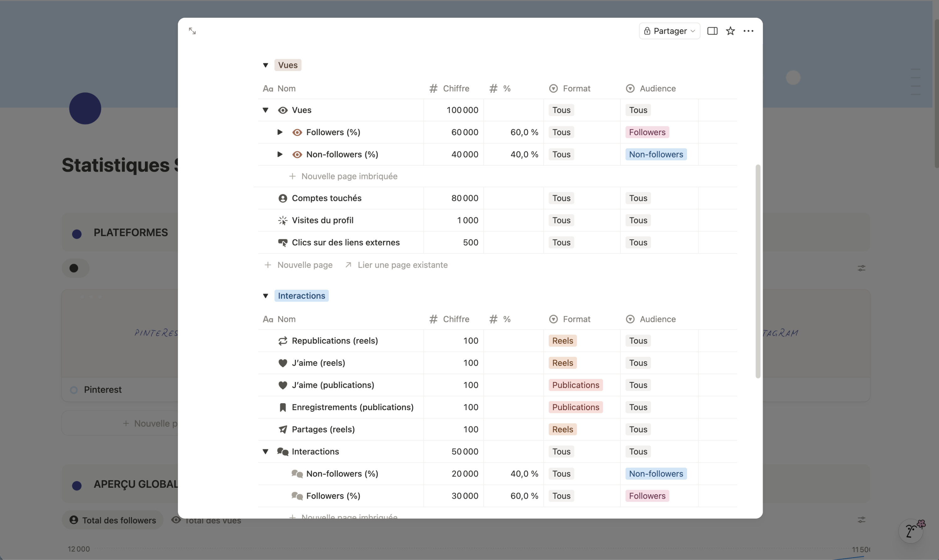Click Publications tag on J'aime (publications) row
Viewport: 939px width, 560px height.
pos(575,385)
